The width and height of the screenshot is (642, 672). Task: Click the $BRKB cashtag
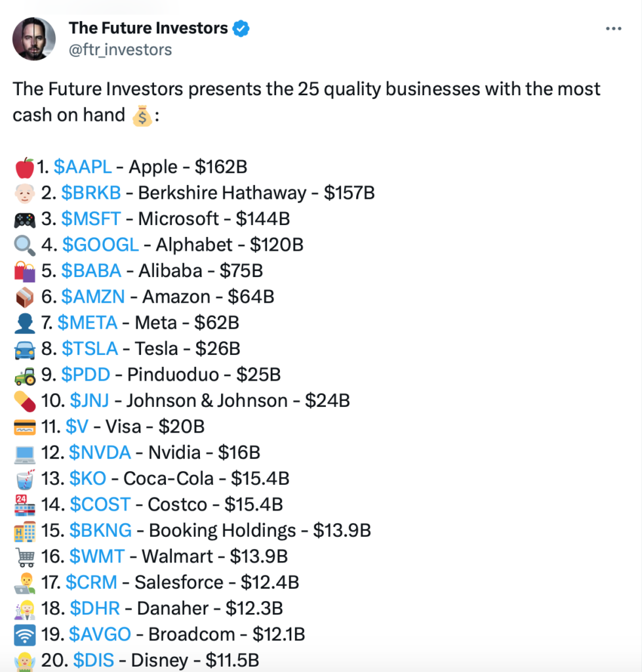91,193
